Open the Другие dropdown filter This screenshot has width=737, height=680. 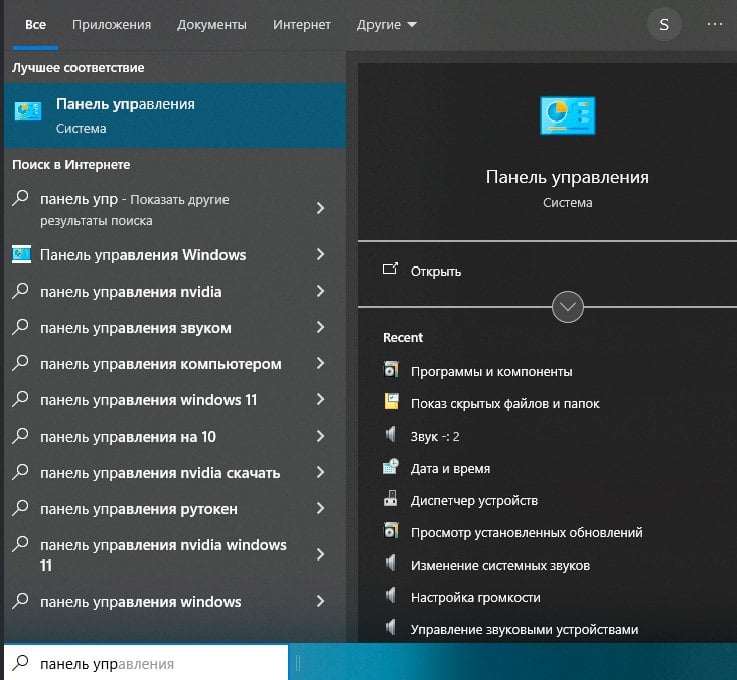(386, 25)
